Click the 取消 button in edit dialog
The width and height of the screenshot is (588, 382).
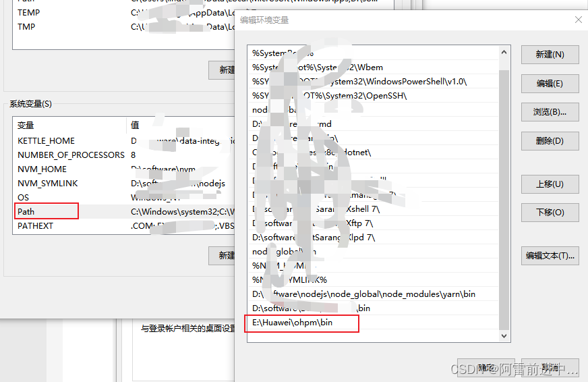(x=550, y=368)
